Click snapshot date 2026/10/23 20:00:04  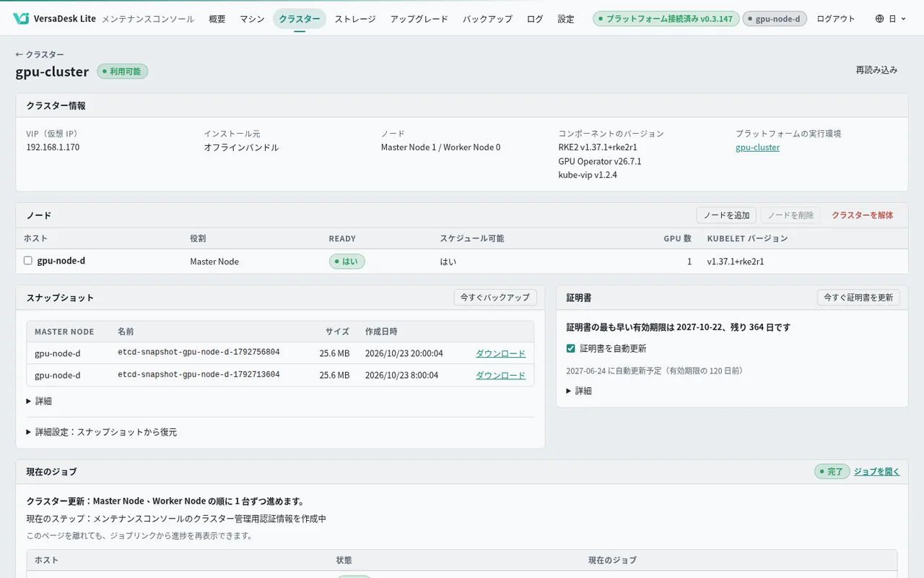pos(404,353)
